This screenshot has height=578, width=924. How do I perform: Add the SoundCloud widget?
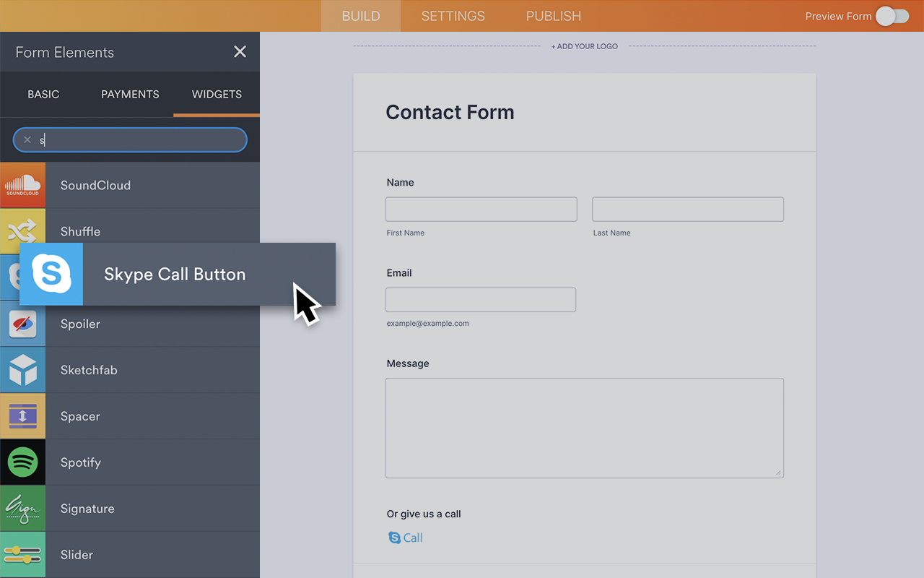point(130,185)
